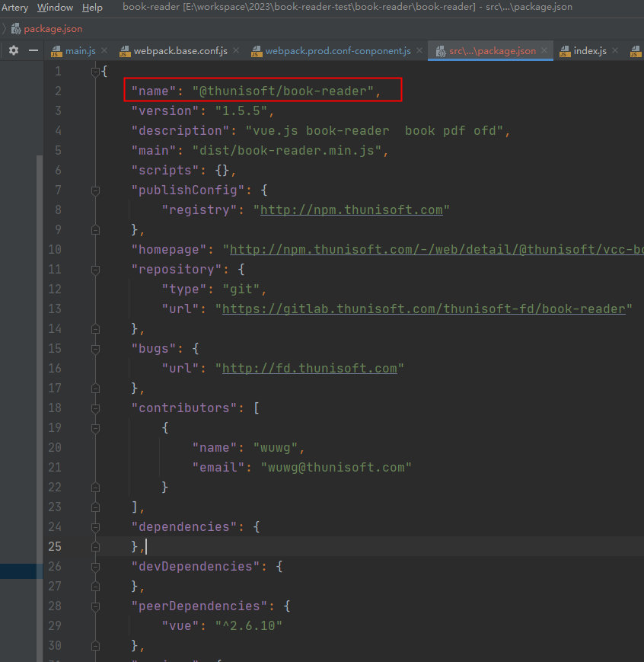Collapse the repository block fold marker
This screenshot has width=644, height=662.
(x=95, y=270)
